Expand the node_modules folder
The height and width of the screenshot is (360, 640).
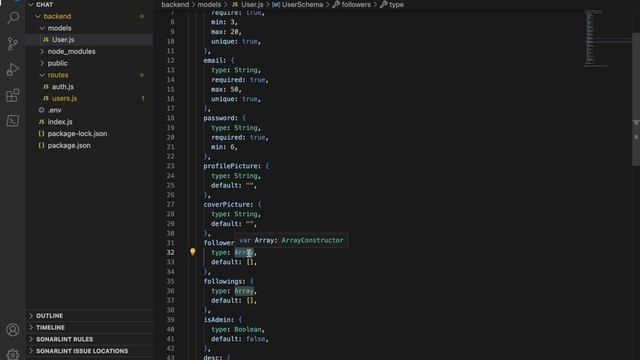click(x=42, y=51)
